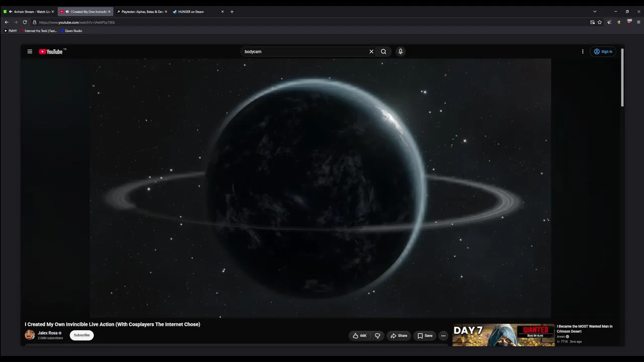
Task: Open a new browser tab
Action: [232, 12]
